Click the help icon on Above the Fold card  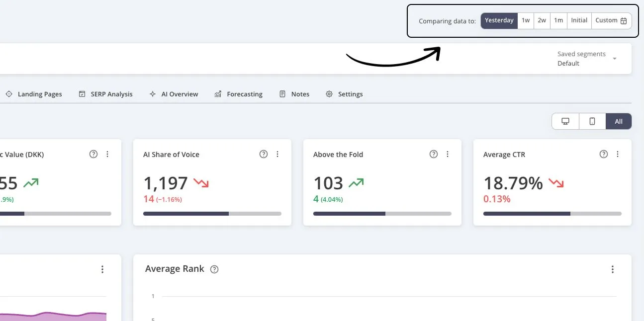[x=434, y=155]
